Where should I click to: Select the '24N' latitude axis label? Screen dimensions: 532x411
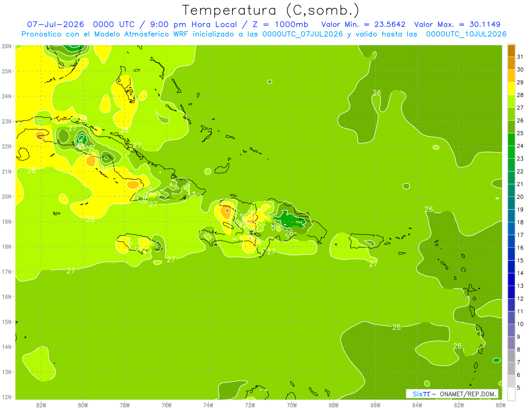(x=6, y=96)
